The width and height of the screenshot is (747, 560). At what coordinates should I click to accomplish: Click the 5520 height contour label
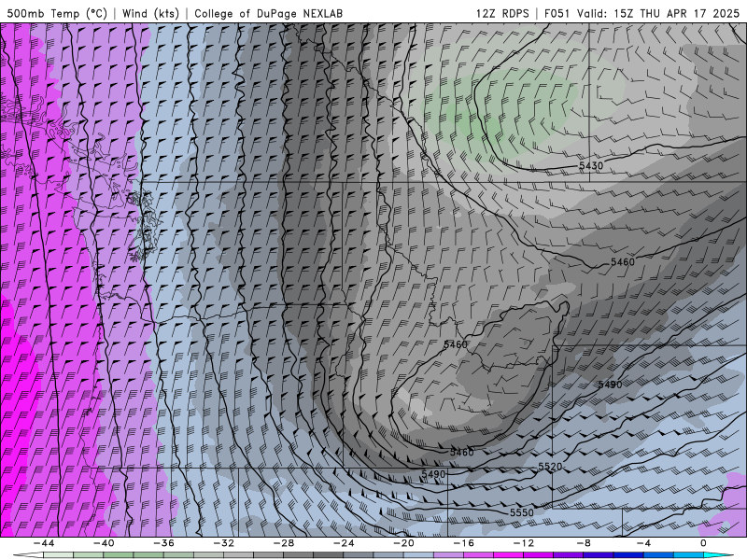point(550,467)
